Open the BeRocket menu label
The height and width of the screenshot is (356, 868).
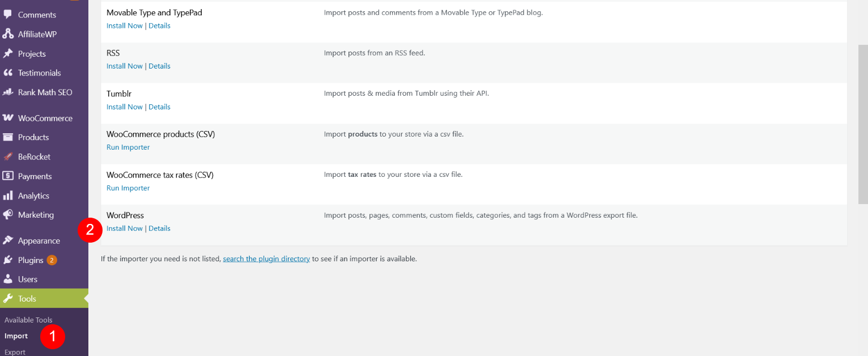[x=34, y=156]
